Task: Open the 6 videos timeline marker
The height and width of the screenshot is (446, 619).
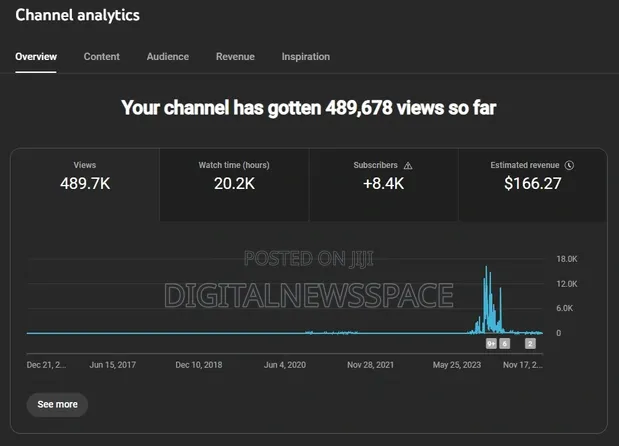Action: 505,344
